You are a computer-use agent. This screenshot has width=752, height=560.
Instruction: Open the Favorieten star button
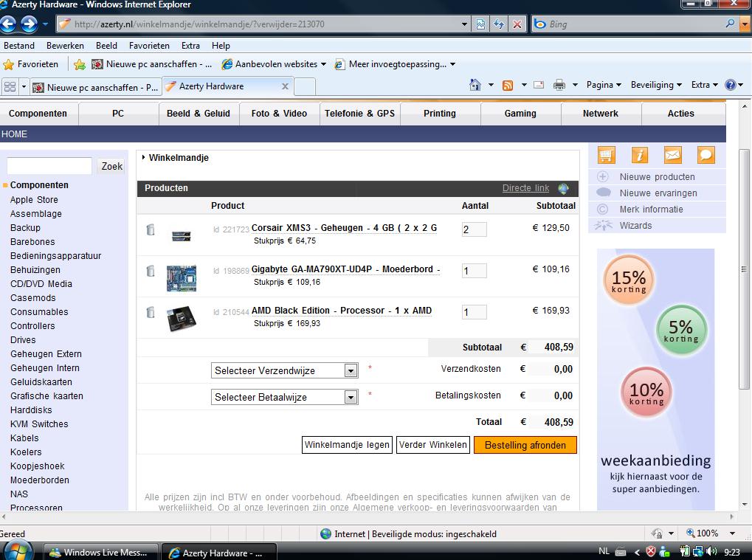coord(31,64)
